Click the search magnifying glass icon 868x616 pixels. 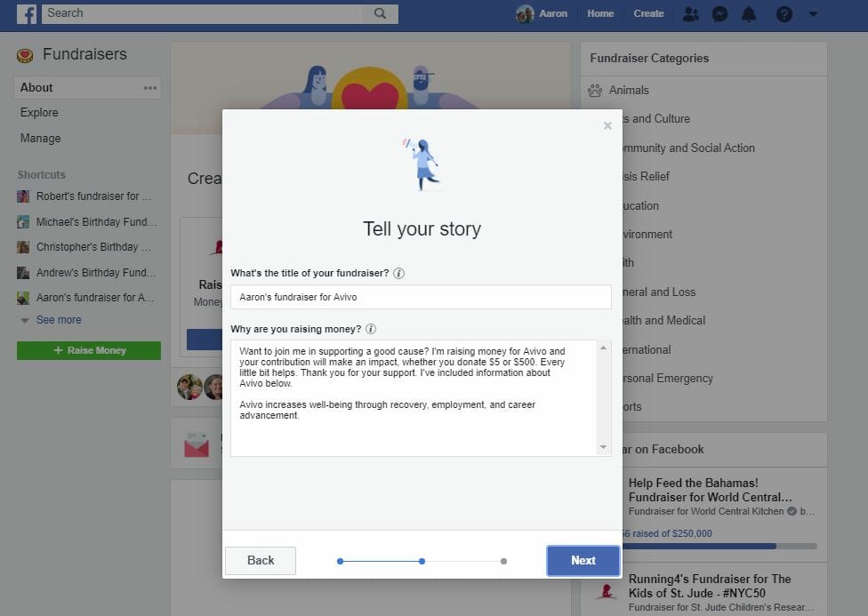(379, 13)
